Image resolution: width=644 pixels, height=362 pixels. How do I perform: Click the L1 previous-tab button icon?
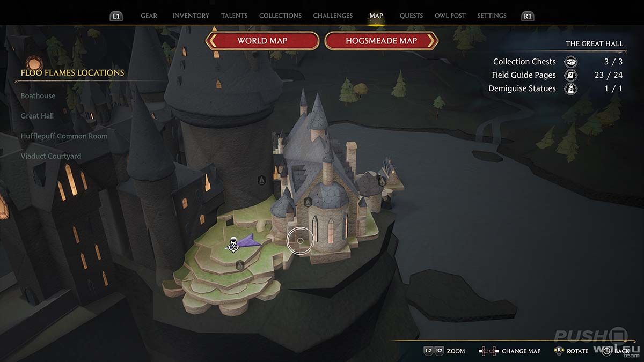point(116,16)
